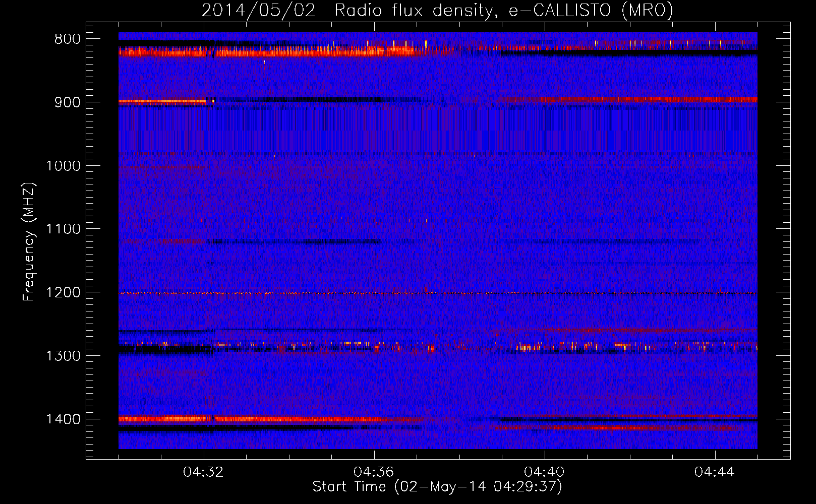The image size is (816, 504).
Task: Select the 1400 frequency axis label
Action: (63, 419)
